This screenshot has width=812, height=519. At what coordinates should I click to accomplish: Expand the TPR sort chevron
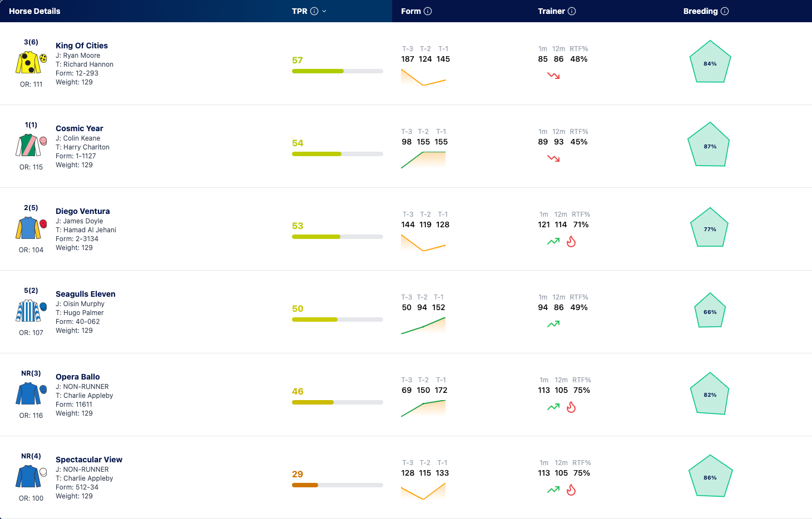pyautogui.click(x=324, y=11)
